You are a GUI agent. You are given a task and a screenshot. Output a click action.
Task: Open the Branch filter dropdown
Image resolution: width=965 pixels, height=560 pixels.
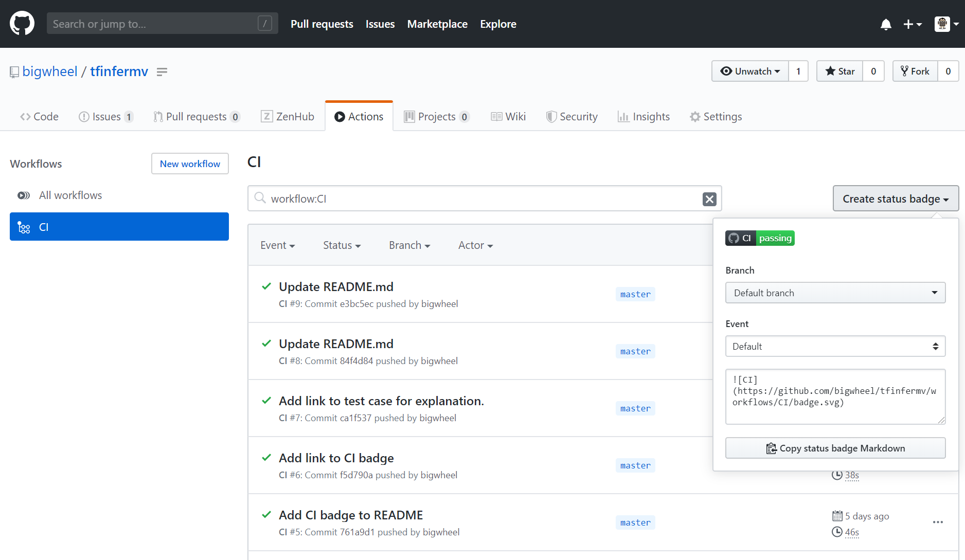coord(409,245)
